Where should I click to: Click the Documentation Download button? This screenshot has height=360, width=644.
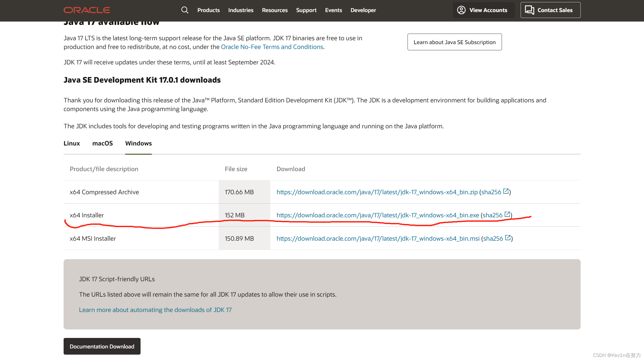click(102, 346)
